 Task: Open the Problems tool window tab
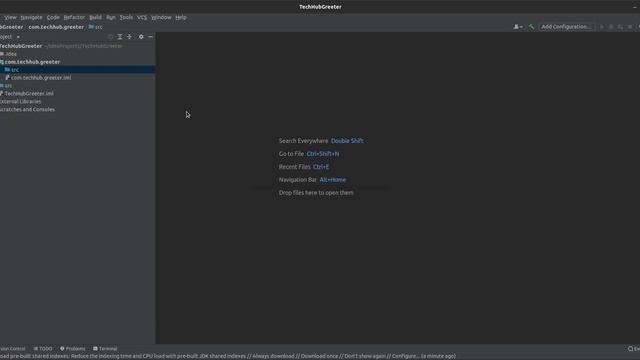click(73, 349)
